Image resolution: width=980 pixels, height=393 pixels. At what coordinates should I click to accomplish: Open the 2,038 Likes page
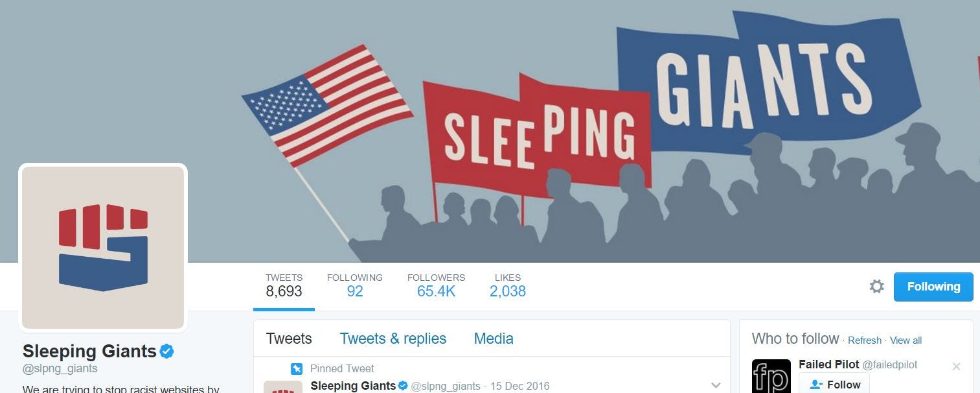click(x=508, y=285)
